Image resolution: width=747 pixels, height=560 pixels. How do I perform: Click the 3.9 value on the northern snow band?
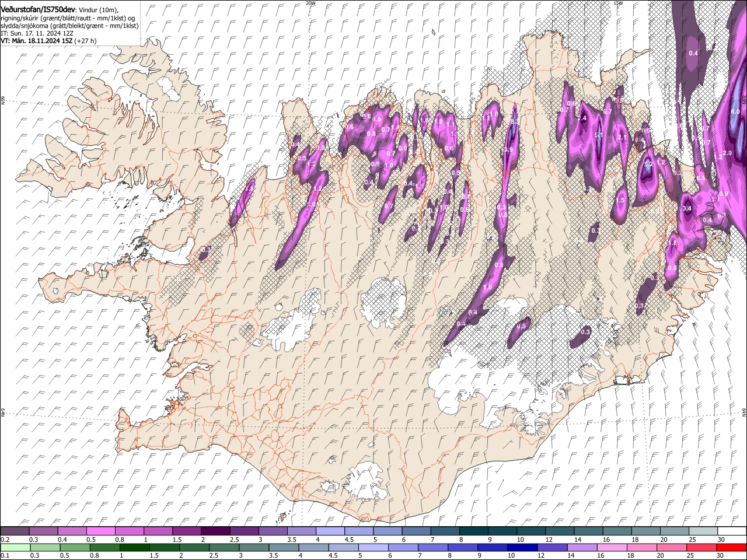coord(508,150)
